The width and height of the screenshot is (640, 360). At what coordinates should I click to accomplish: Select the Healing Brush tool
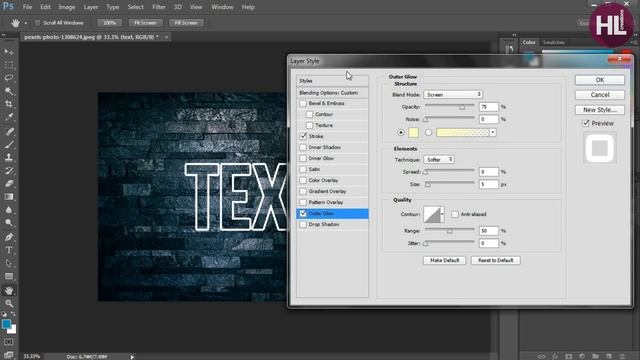point(9,131)
